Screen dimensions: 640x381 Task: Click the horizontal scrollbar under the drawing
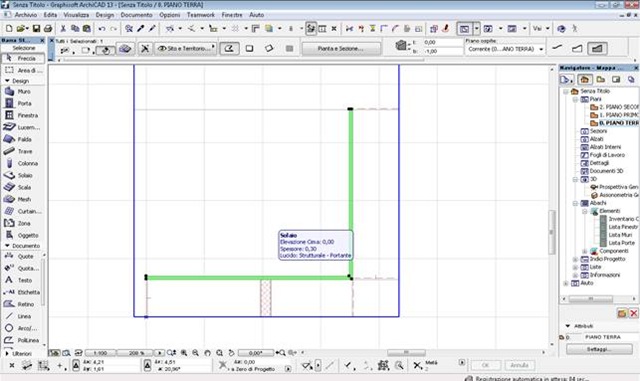406,352
